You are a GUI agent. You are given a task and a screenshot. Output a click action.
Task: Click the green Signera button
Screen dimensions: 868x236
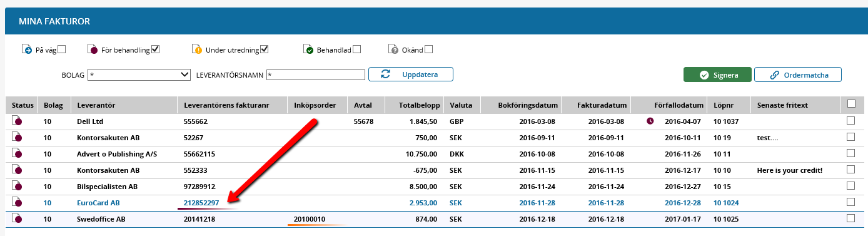(x=717, y=74)
